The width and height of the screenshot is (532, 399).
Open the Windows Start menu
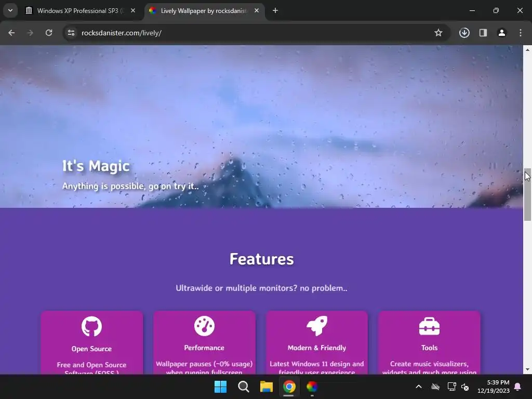220,387
